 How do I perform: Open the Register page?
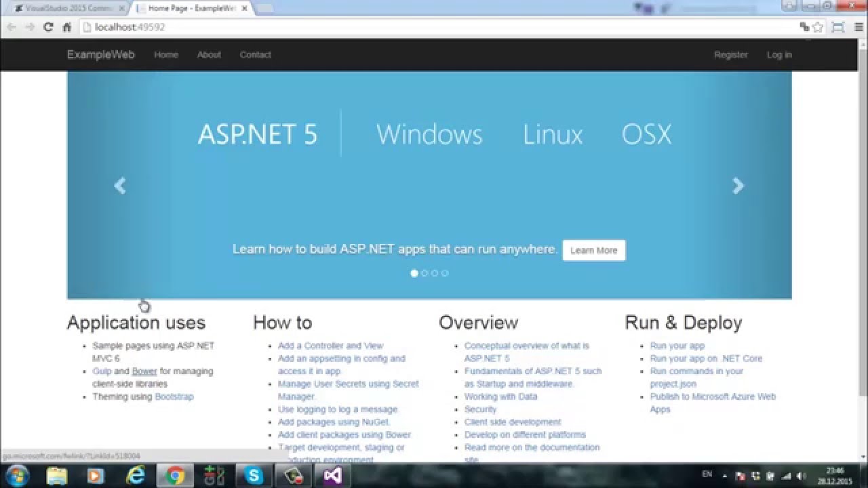(x=731, y=55)
